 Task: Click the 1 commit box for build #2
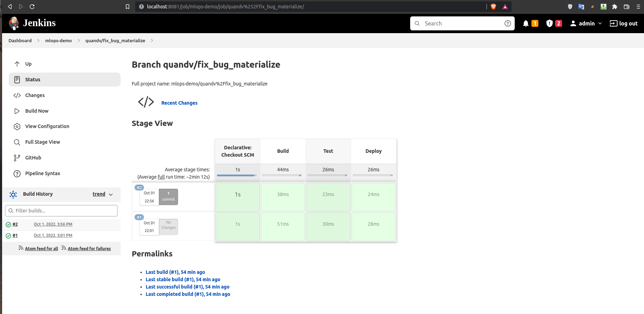click(168, 197)
